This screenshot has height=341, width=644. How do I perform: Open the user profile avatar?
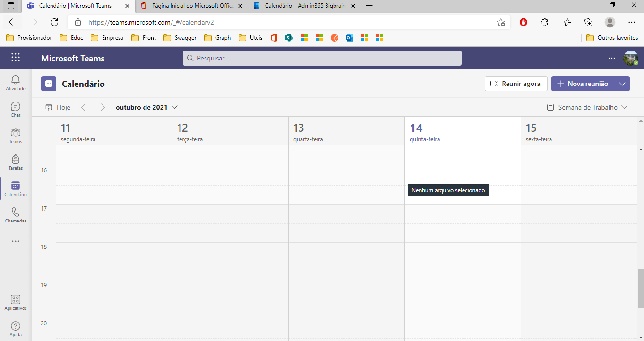point(631,58)
